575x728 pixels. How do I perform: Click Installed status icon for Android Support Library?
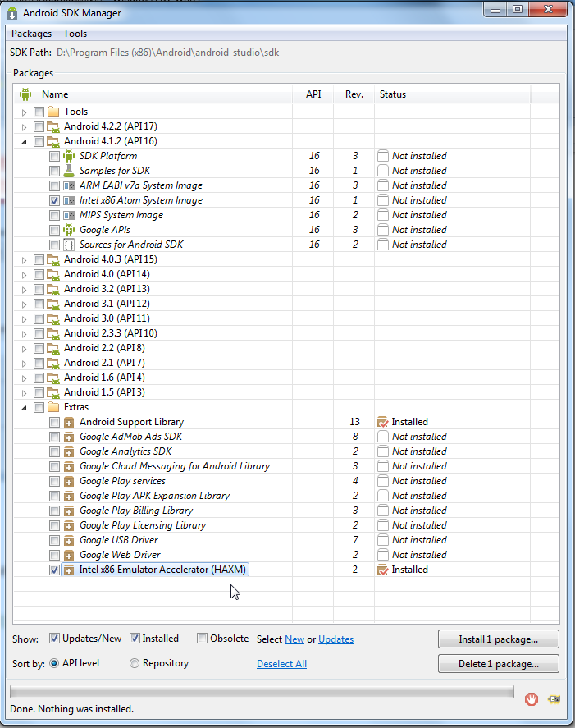[x=383, y=422]
